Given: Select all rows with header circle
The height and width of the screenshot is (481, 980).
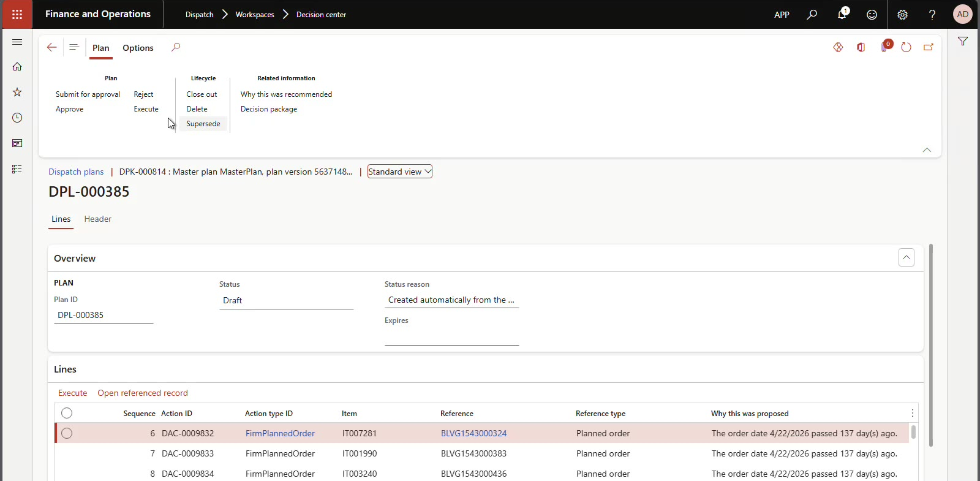Looking at the screenshot, I should 67,413.
